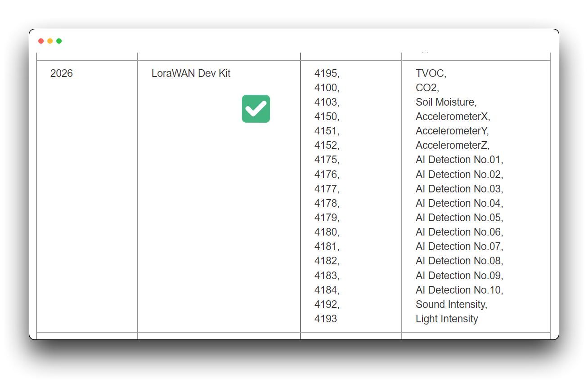Select the TVOC measurement name
This screenshot has width=588, height=383.
tap(430, 73)
